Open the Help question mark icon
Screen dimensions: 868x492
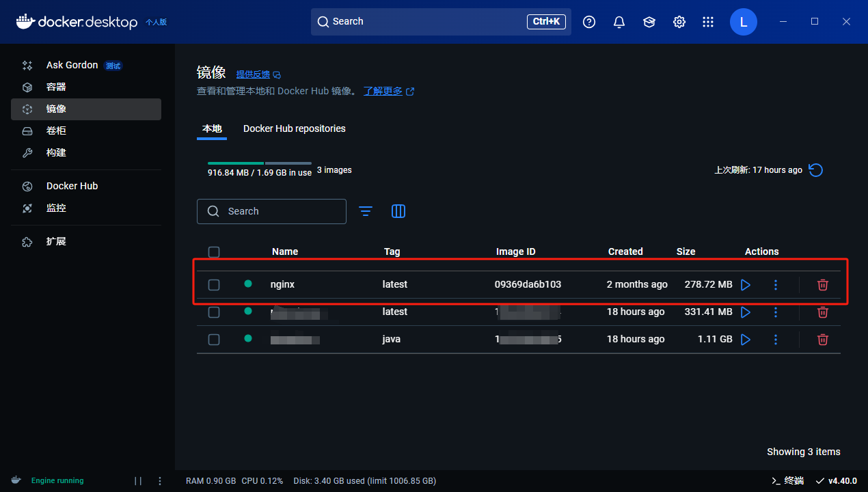[589, 22]
